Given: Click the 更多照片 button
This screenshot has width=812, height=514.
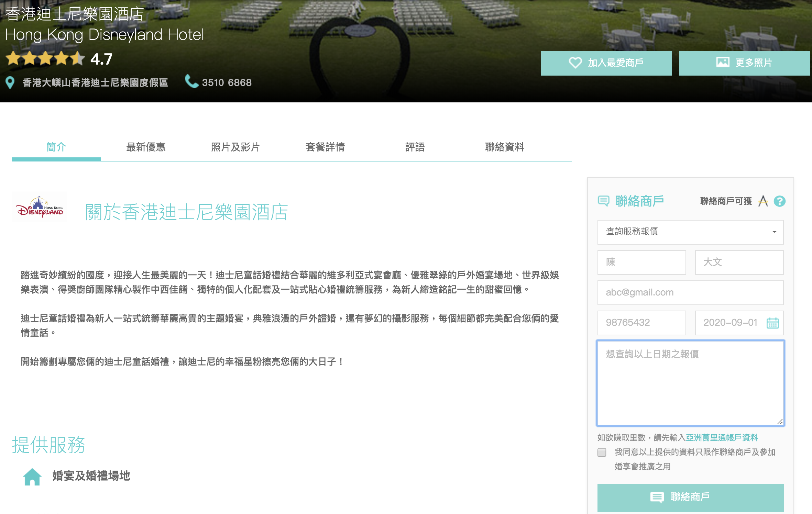Looking at the screenshot, I should [744, 63].
